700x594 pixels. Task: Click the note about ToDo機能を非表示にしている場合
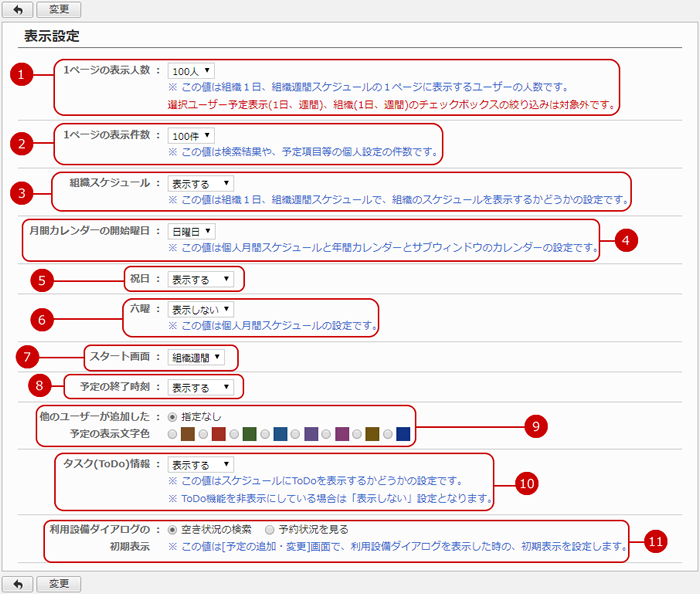tap(330, 498)
